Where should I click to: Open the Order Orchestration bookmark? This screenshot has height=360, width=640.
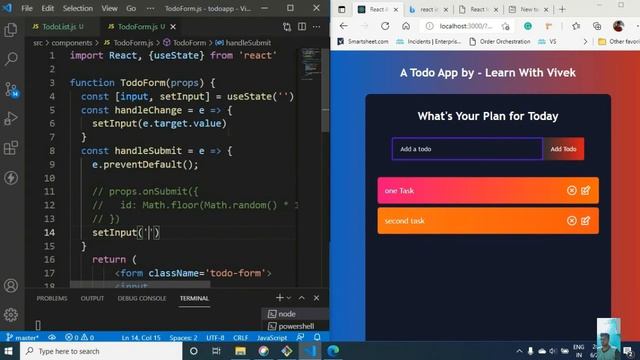tap(500, 42)
